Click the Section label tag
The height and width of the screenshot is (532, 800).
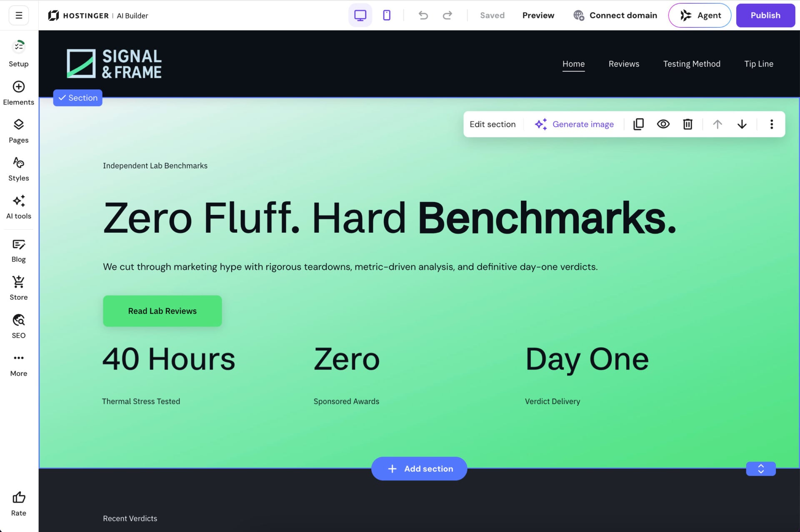78,98
